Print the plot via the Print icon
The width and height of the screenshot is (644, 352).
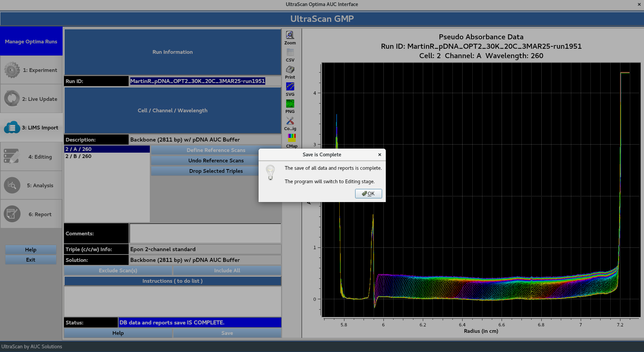click(290, 69)
